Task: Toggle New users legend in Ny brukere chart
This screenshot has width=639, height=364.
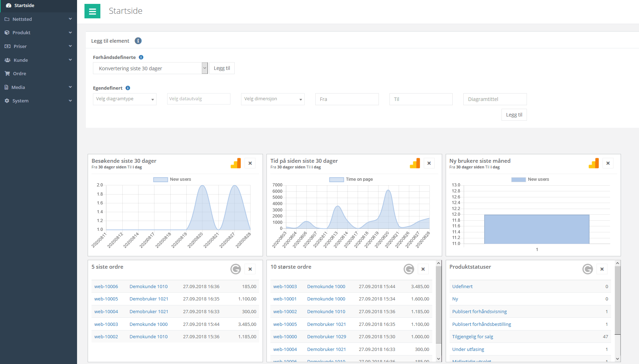Action: click(530, 179)
